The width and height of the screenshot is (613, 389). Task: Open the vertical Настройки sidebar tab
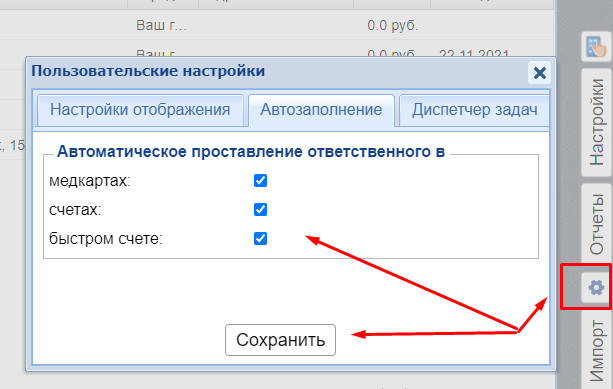click(x=597, y=122)
